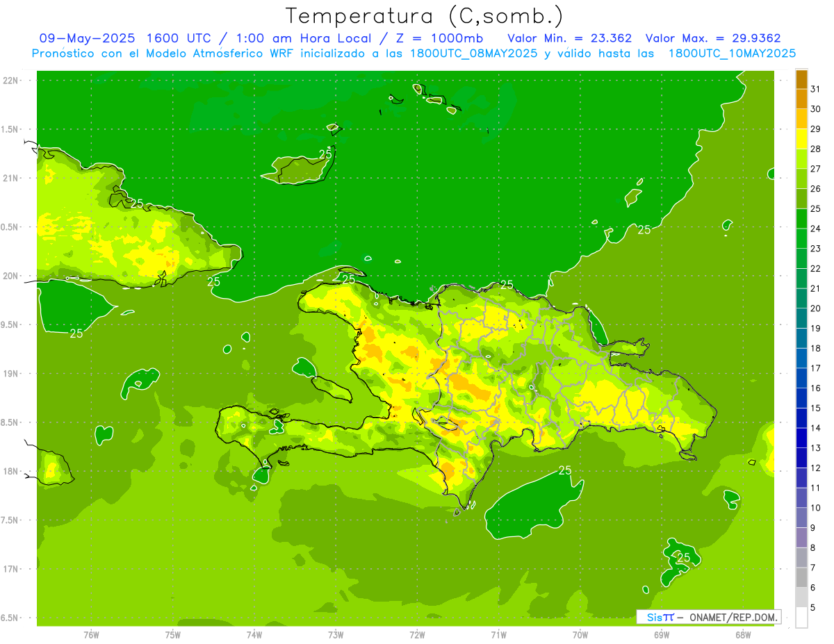Image resolution: width=834 pixels, height=644 pixels.
Task: Click the yellow swatch between 28 and 29
Action: click(801, 139)
